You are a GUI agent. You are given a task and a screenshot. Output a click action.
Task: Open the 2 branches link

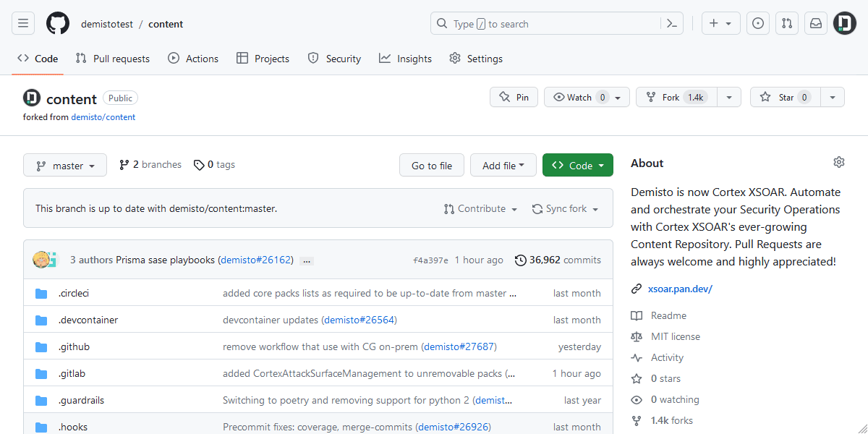(150, 165)
